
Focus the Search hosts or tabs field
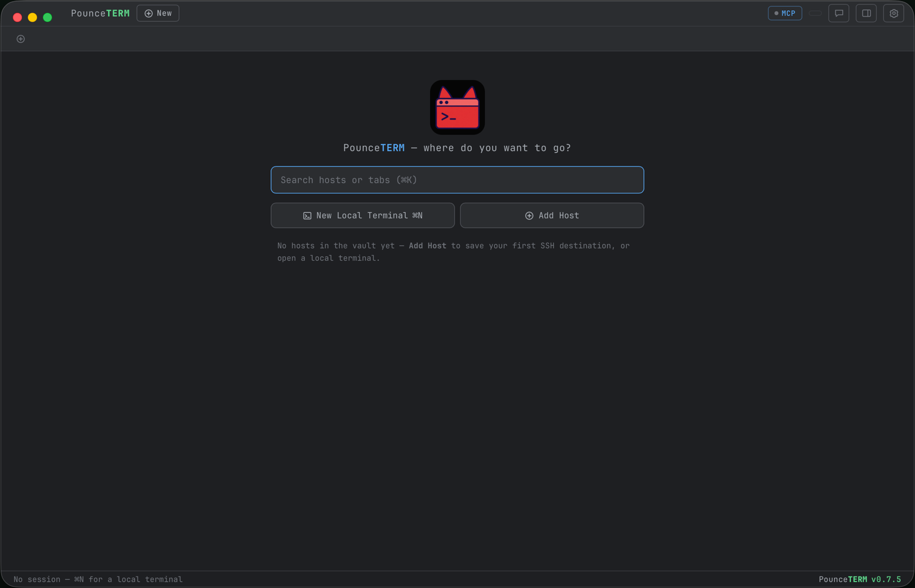pyautogui.click(x=457, y=180)
